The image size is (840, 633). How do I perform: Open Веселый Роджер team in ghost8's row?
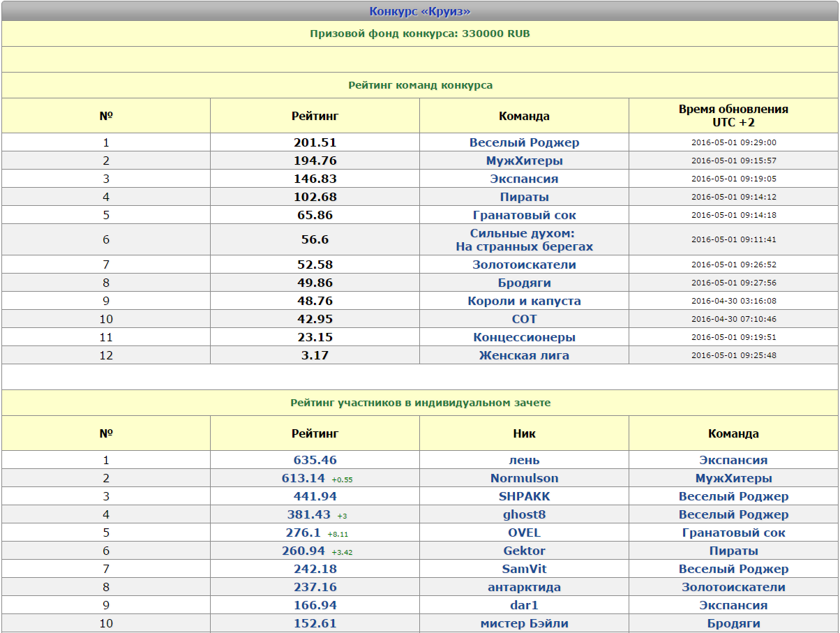pyautogui.click(x=733, y=514)
